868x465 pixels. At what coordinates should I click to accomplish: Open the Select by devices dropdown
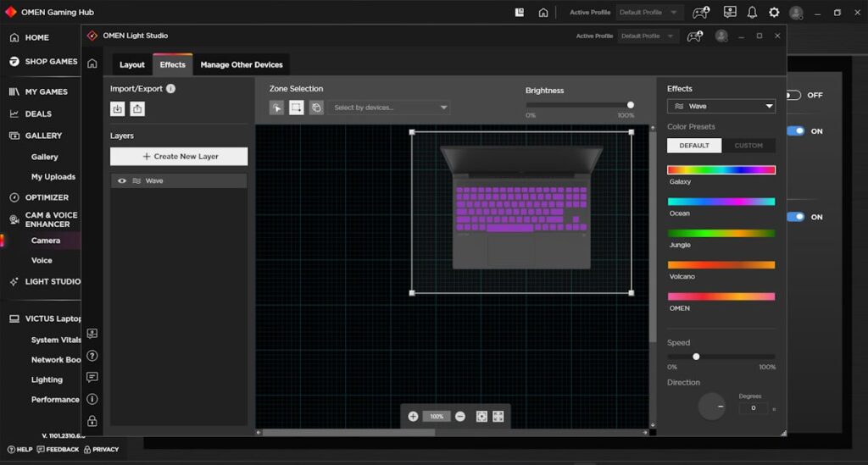pyautogui.click(x=389, y=108)
